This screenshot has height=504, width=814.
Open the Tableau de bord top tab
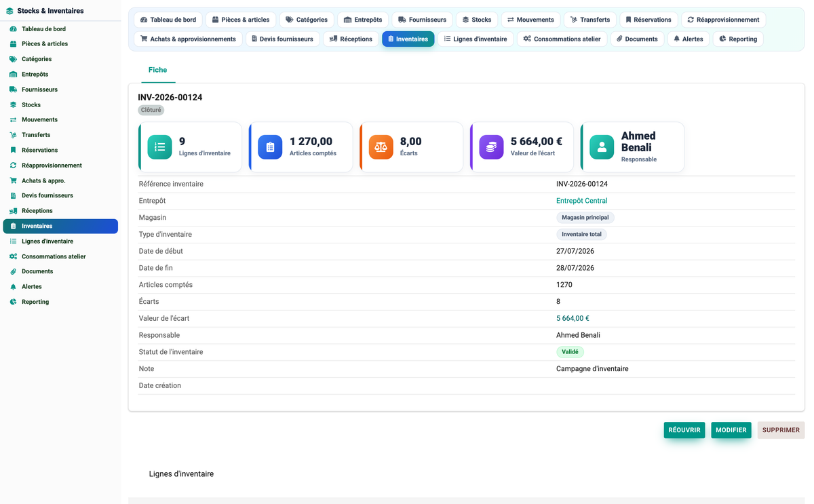(168, 20)
